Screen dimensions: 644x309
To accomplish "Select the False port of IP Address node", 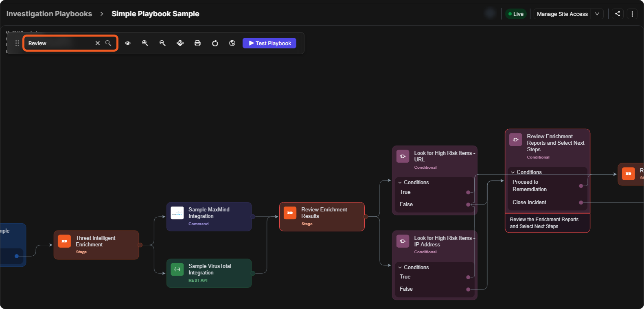I will click(x=468, y=289).
